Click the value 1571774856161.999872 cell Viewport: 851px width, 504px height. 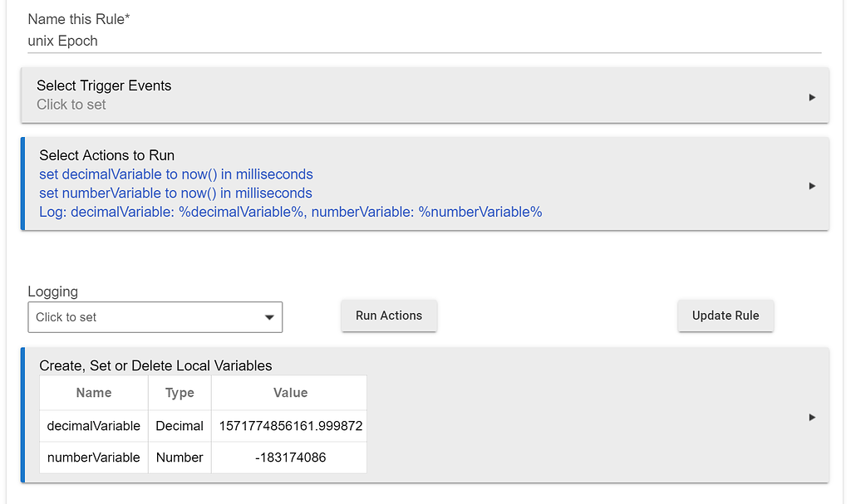click(x=290, y=426)
